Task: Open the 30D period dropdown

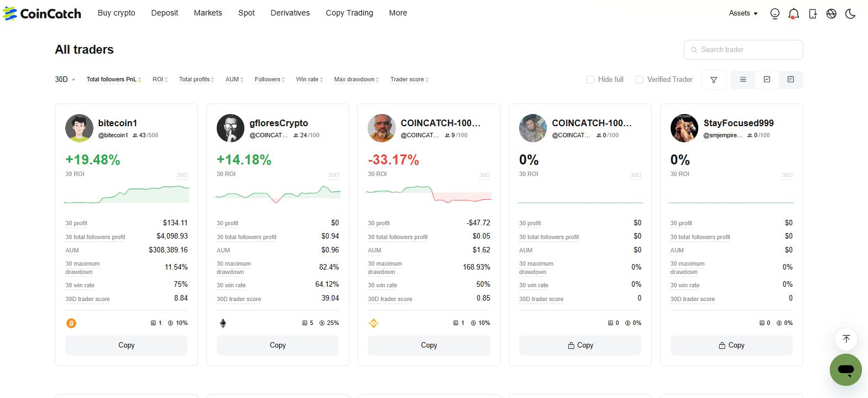Action: point(65,80)
